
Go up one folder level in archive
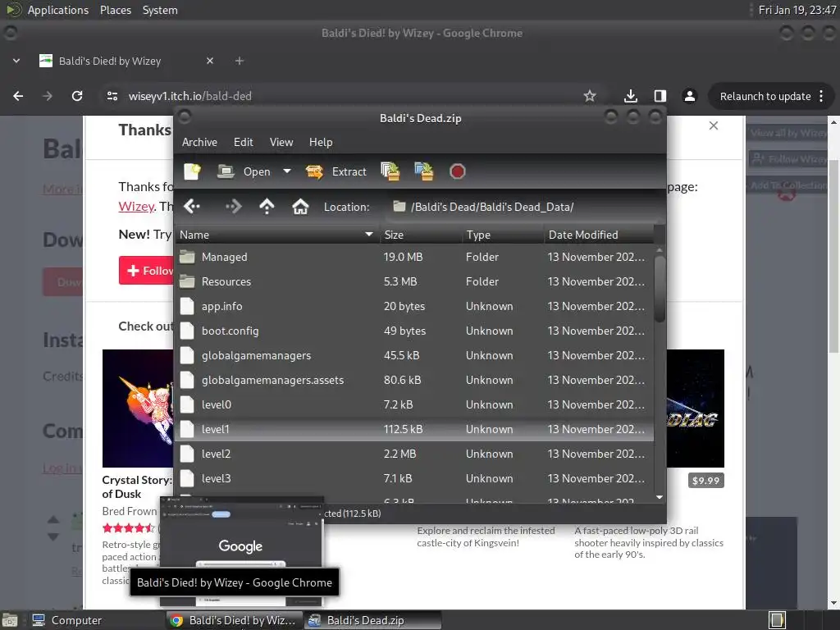click(267, 206)
